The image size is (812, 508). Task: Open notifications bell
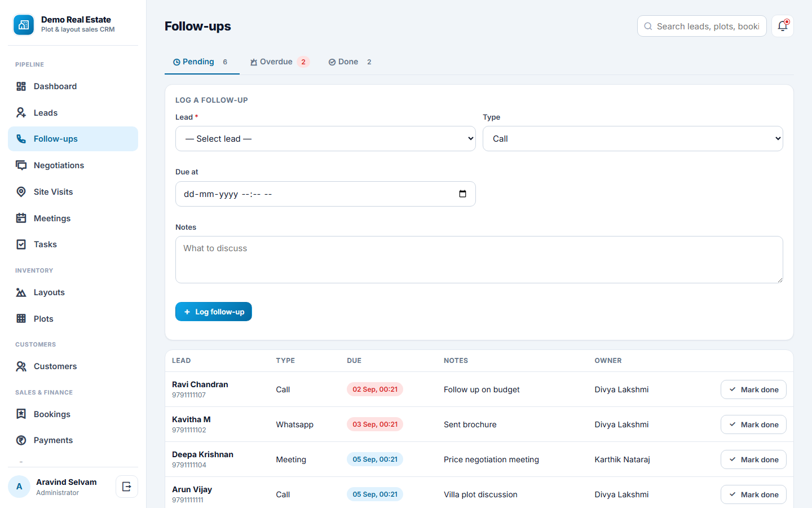[783, 26]
